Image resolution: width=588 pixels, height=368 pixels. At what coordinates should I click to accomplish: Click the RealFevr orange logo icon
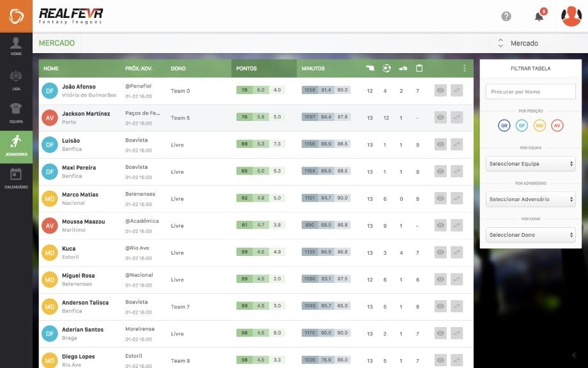click(x=16, y=16)
